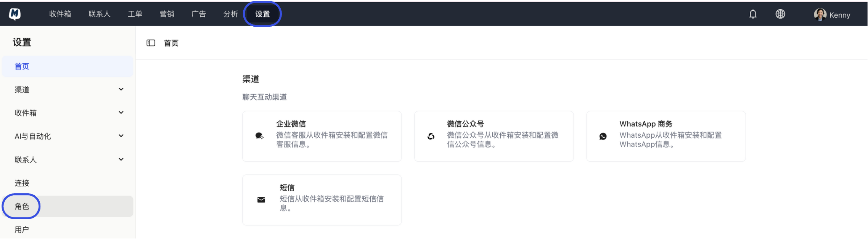Select the 企业微信 channel chat icon
This screenshot has width=868, height=241.
click(x=260, y=136)
